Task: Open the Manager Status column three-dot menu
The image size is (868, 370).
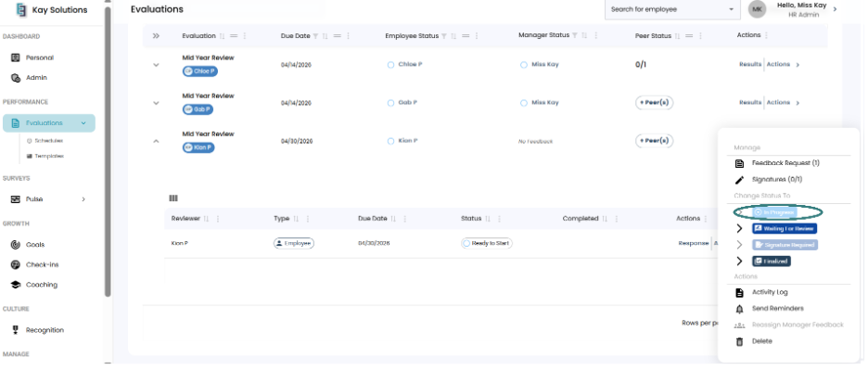Action: pos(595,35)
